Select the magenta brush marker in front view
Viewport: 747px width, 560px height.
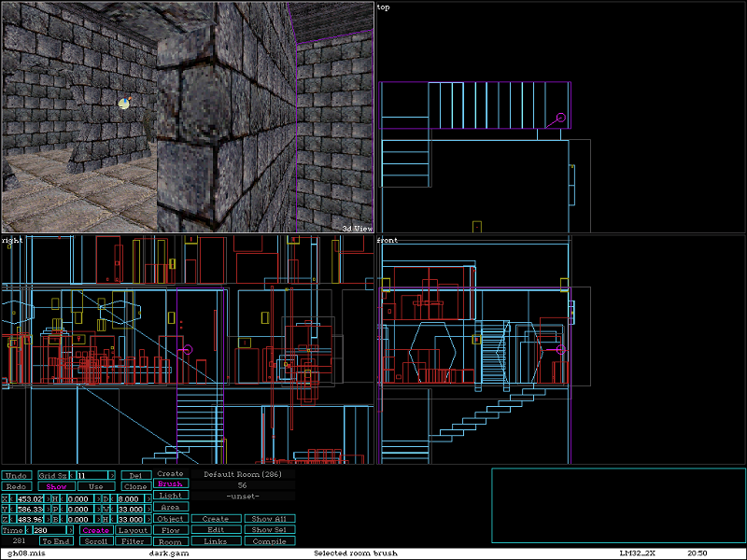[x=561, y=349]
